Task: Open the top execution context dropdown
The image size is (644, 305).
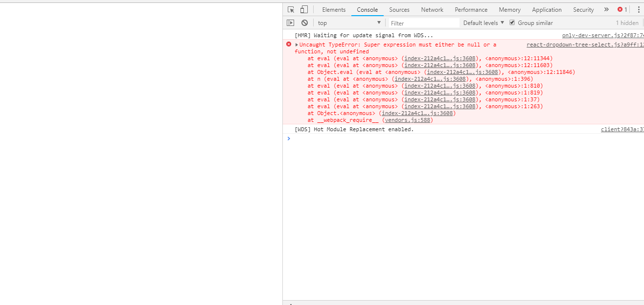Action: [x=349, y=23]
